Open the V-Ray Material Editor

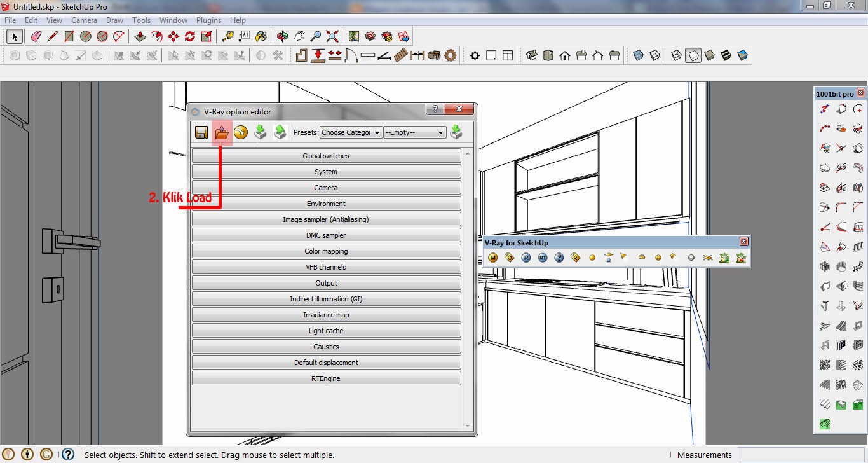tap(492, 257)
